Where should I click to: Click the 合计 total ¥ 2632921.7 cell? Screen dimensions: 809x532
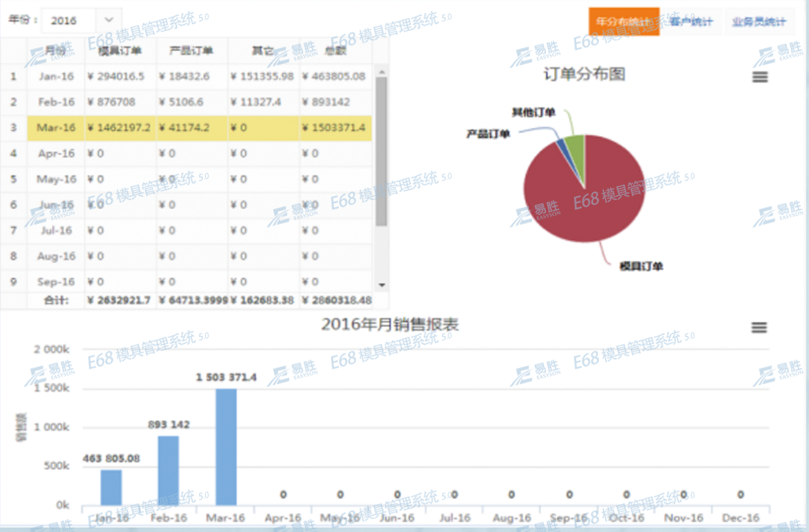[x=120, y=301]
